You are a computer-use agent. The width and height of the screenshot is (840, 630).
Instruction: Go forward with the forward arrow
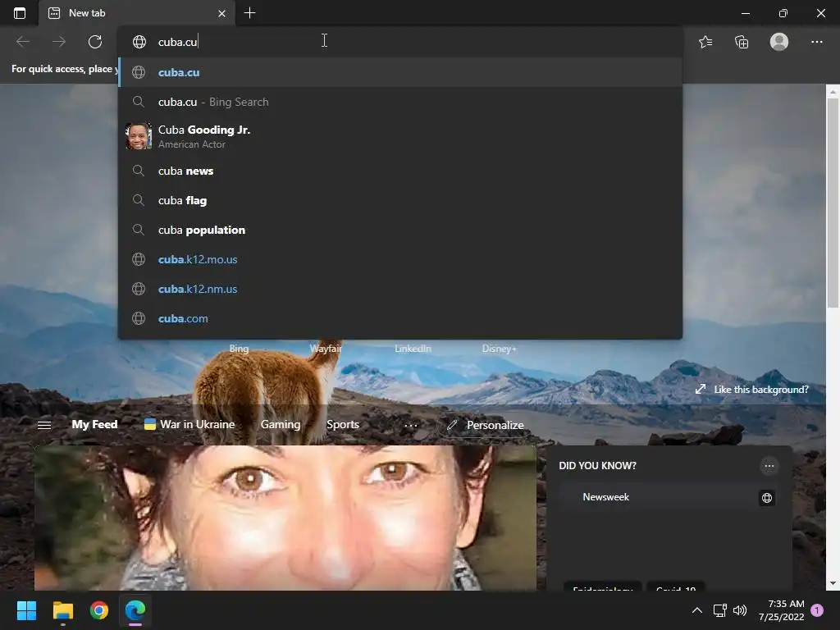click(59, 42)
